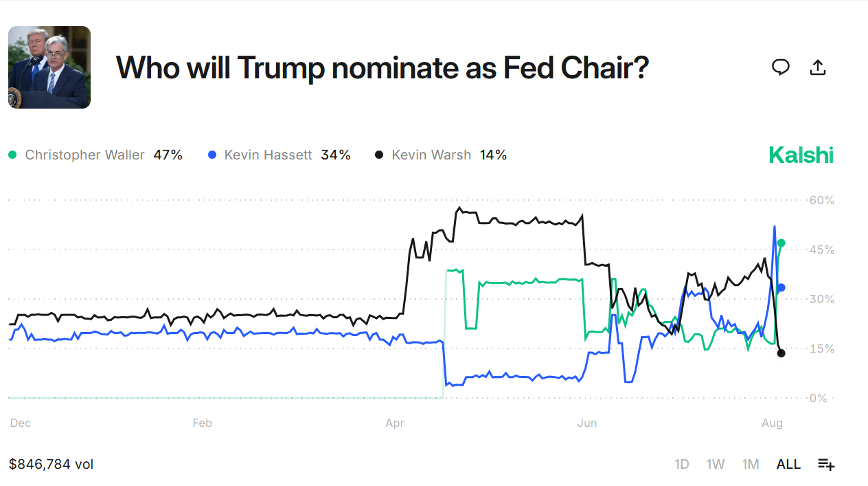Toggle the Christopher Waller legend name
Screen dimensions: 868x486
pos(84,155)
